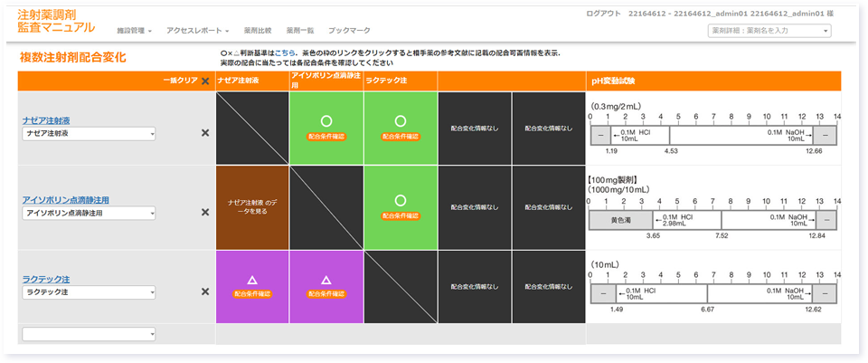Click the こちら link for judgment criteria
The image size is (868, 363).
tap(284, 53)
